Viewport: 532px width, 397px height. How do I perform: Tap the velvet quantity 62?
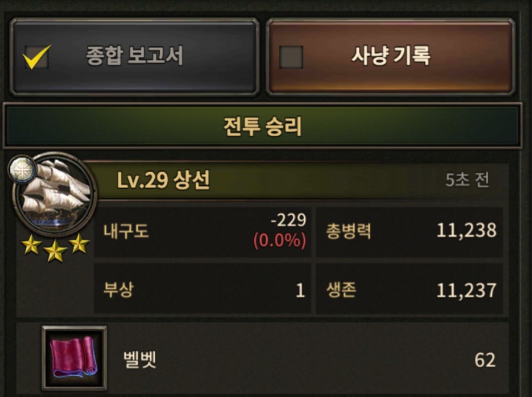pos(485,360)
